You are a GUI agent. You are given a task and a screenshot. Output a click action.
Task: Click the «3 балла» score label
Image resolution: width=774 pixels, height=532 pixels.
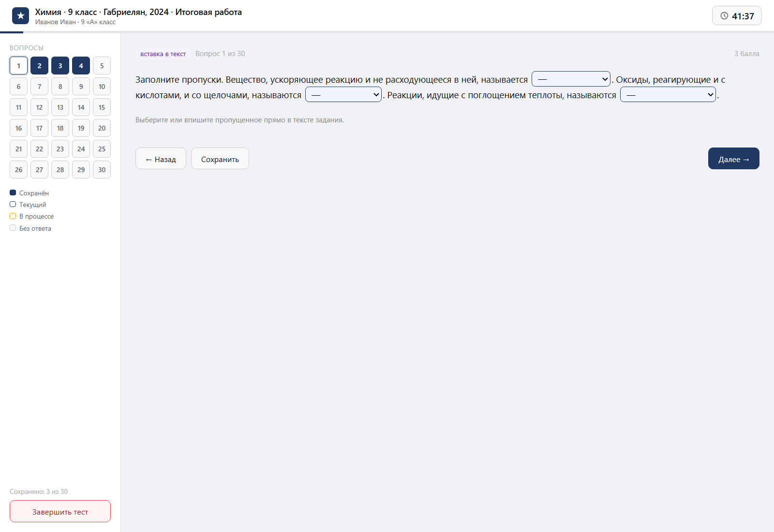747,54
